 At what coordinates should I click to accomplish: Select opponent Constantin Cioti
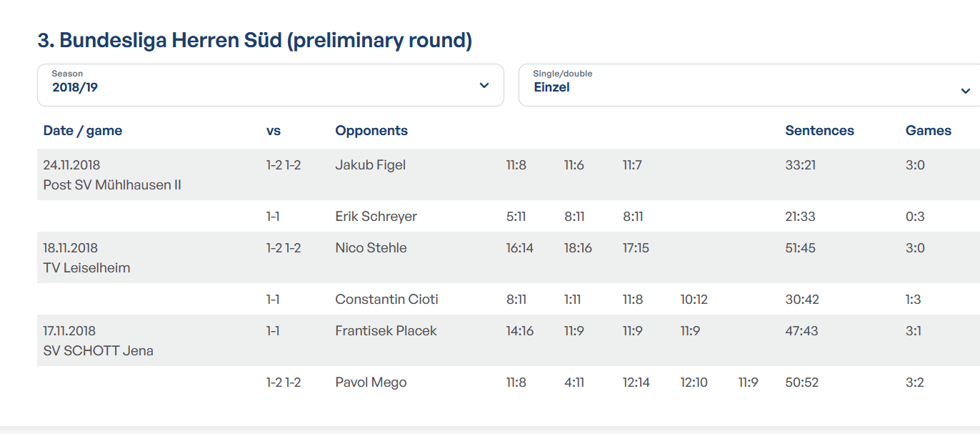click(x=386, y=300)
